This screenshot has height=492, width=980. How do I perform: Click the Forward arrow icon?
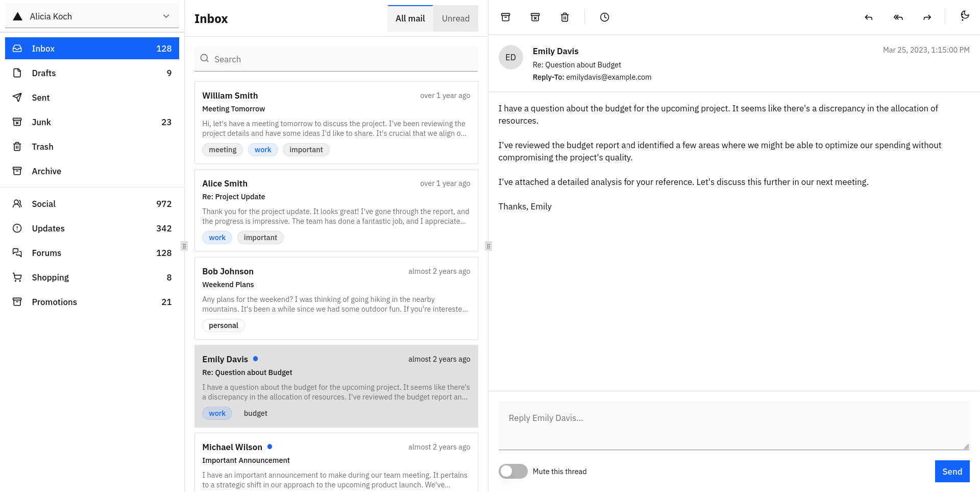pyautogui.click(x=927, y=17)
